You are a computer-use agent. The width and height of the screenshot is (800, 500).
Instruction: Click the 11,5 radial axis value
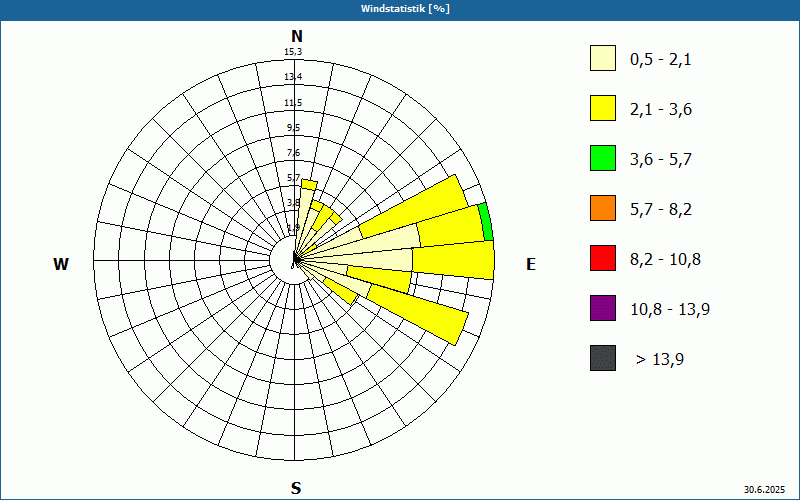293,103
